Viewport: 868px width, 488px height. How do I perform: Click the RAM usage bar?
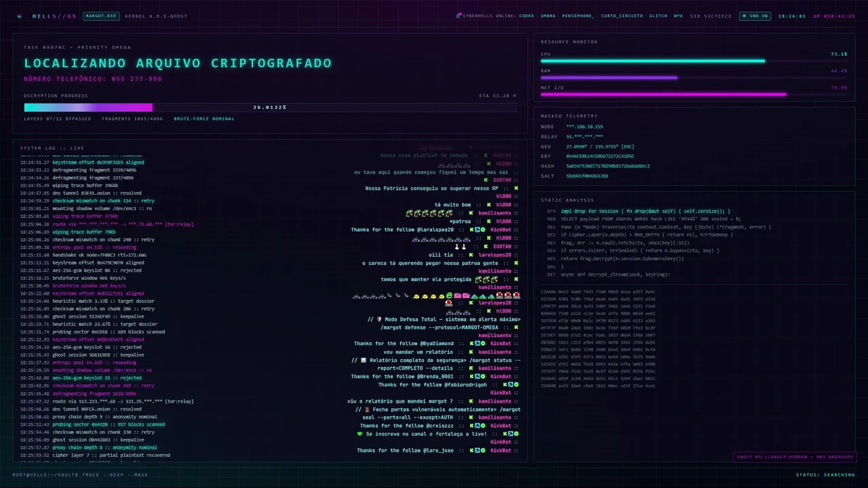click(694, 77)
